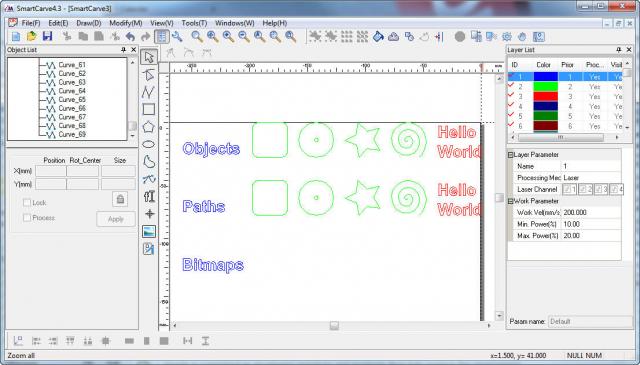Select the pentagon polygon tool
The image size is (640, 365).
[149, 127]
